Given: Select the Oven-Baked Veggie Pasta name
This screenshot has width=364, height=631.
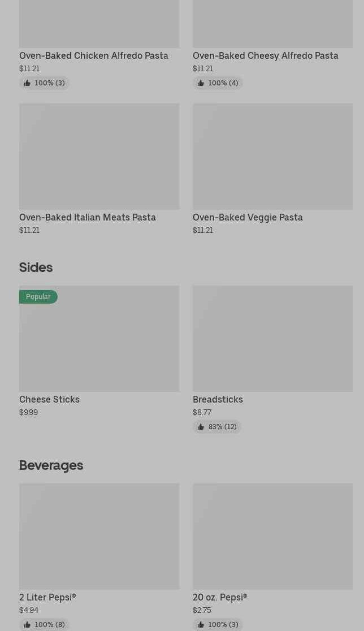Looking at the screenshot, I should pos(248,217).
